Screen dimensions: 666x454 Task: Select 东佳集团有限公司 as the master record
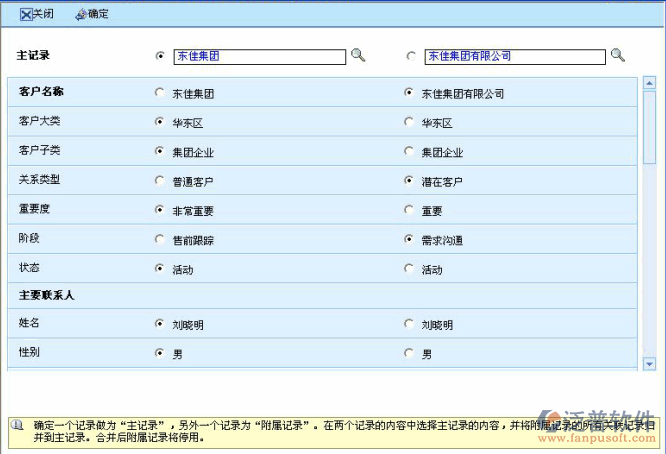[x=411, y=56]
